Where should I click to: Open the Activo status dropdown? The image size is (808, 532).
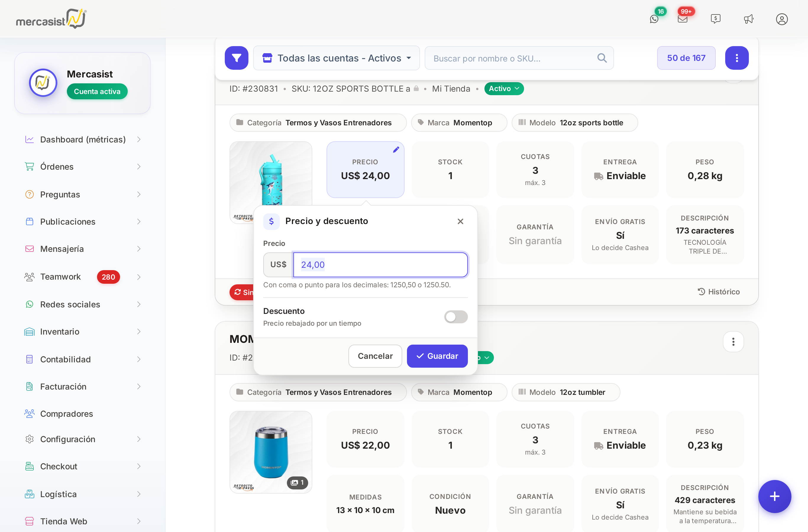coord(504,89)
